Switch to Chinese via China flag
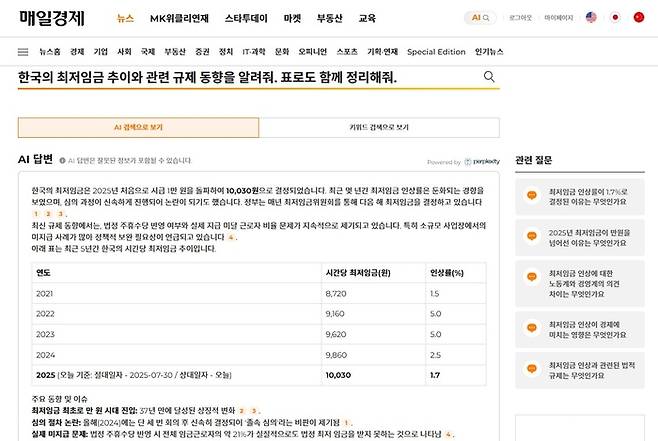The image size is (658, 441). click(x=639, y=17)
